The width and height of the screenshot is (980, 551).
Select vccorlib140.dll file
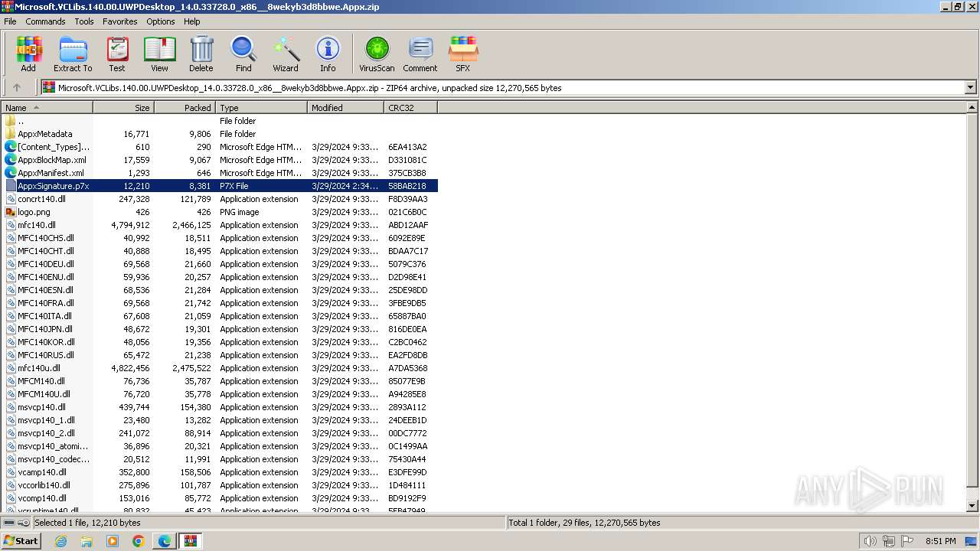[x=220, y=485]
